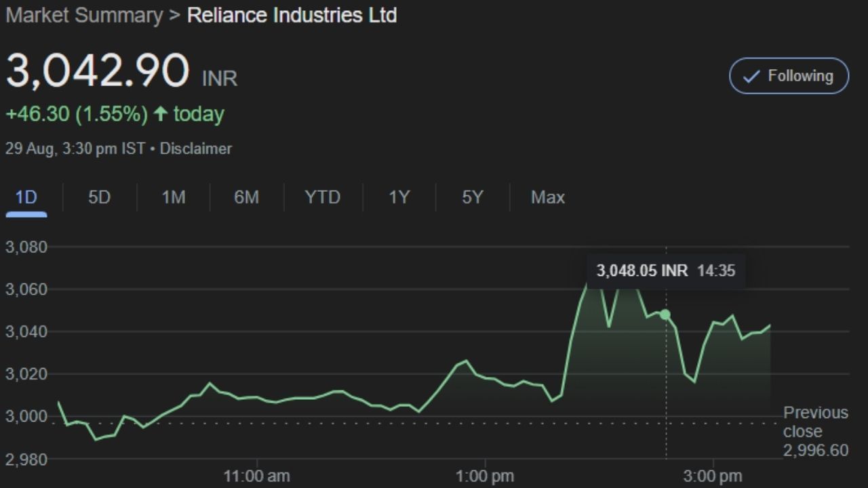The image size is (868, 488).
Task: Click the 3,000 y-axis label
Action: [26, 417]
